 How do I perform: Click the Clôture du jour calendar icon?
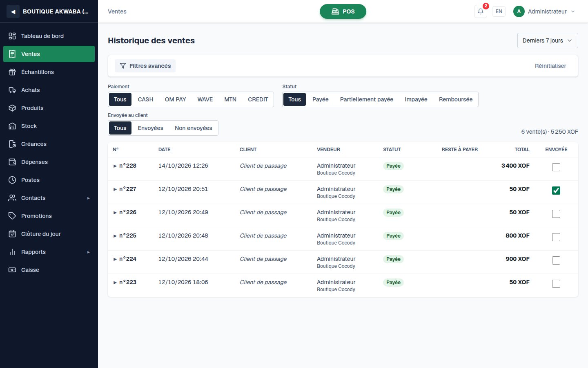tap(12, 234)
